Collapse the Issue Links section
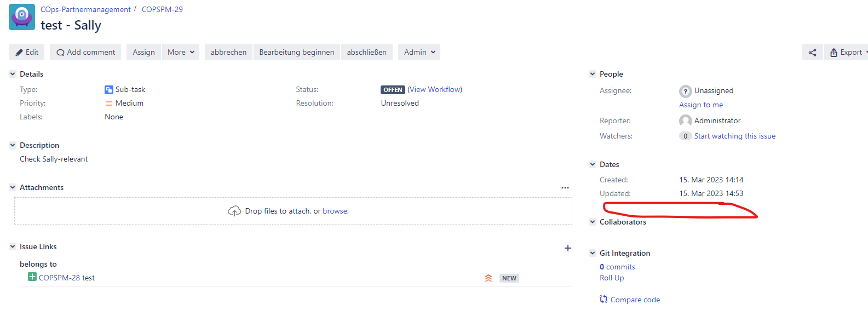Screen dimensions: 868x316 13,246
